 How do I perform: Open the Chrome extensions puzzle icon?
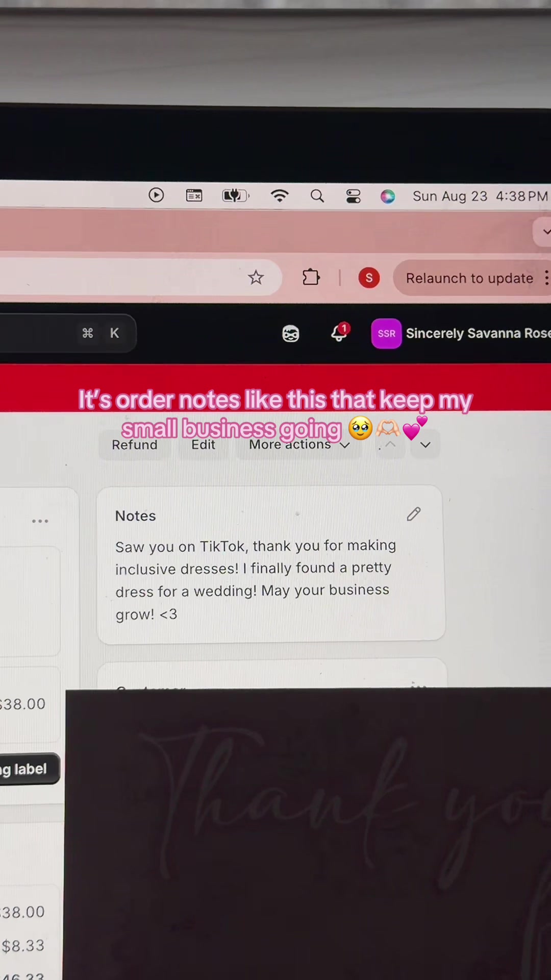coord(311,277)
